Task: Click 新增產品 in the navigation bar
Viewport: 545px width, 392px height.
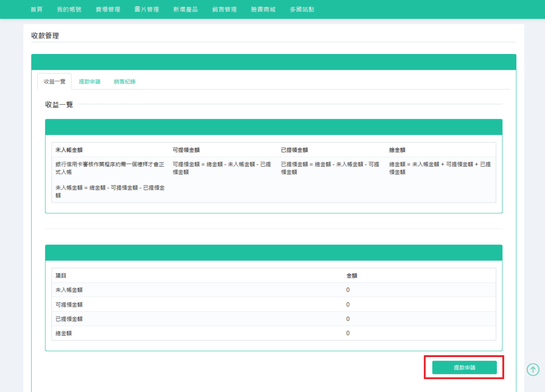Action: (x=185, y=10)
